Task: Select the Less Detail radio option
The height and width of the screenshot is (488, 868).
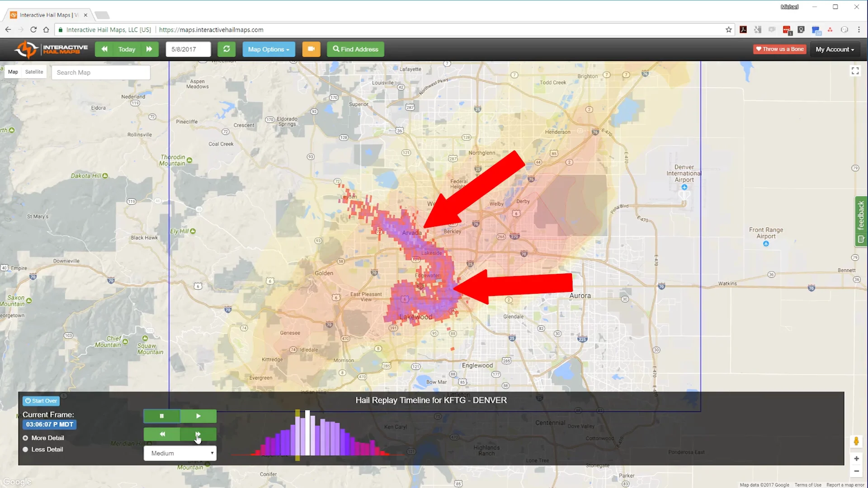Action: click(x=26, y=450)
